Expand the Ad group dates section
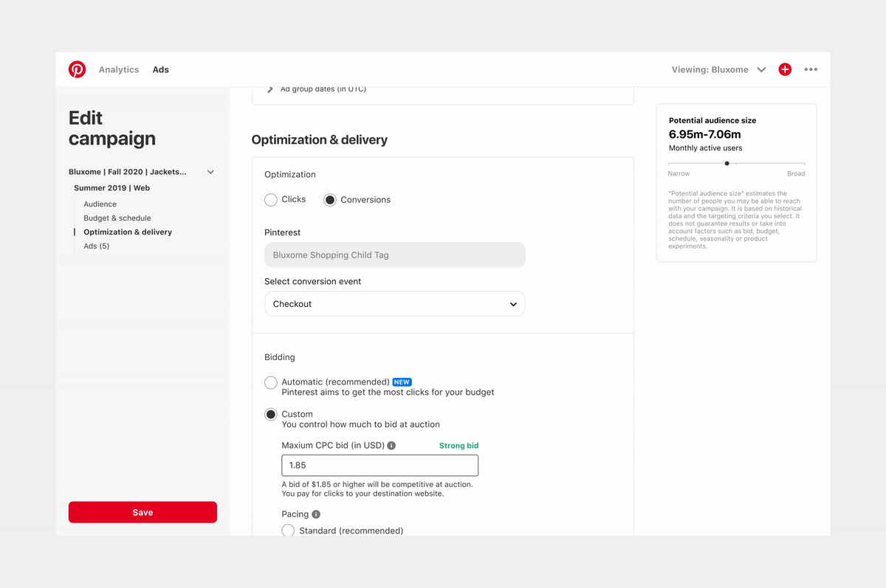 pos(270,89)
